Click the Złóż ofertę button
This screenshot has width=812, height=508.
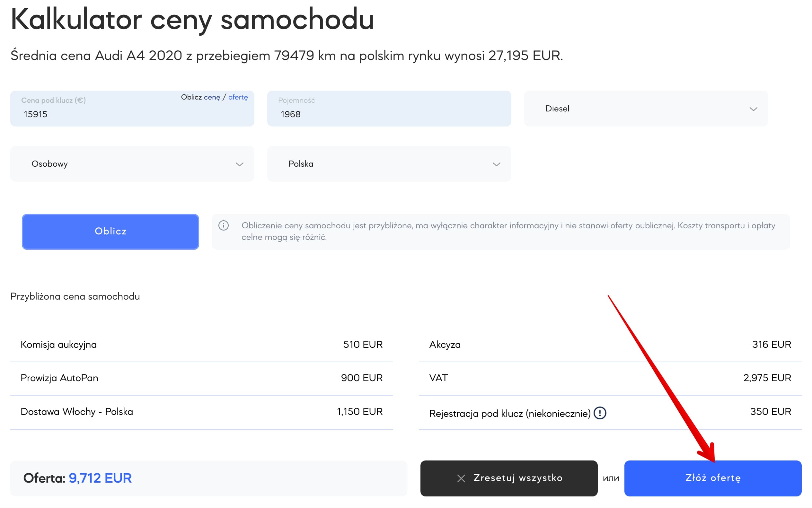pyautogui.click(x=712, y=478)
